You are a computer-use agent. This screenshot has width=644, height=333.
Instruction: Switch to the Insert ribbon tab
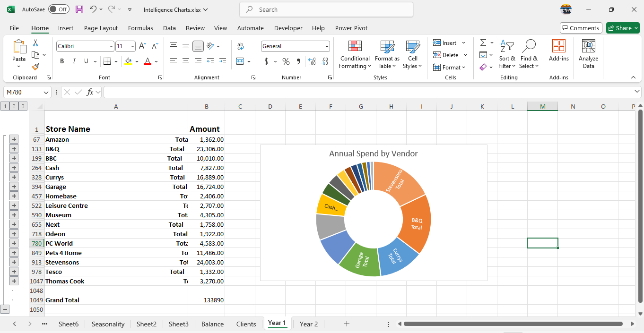tap(66, 28)
